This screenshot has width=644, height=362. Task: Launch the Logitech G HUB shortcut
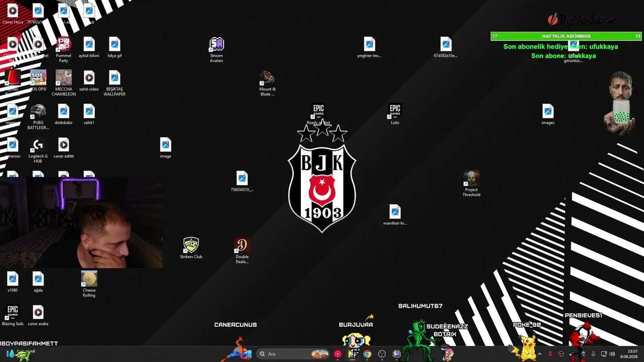click(38, 150)
